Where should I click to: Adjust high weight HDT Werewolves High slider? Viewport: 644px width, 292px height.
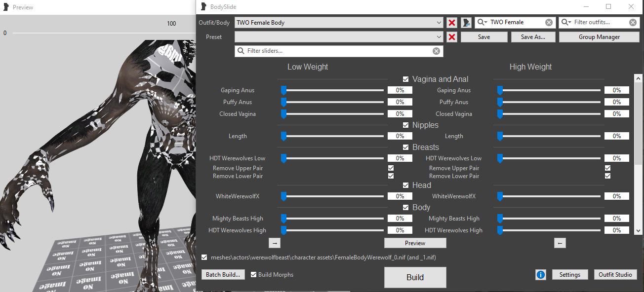click(549, 230)
